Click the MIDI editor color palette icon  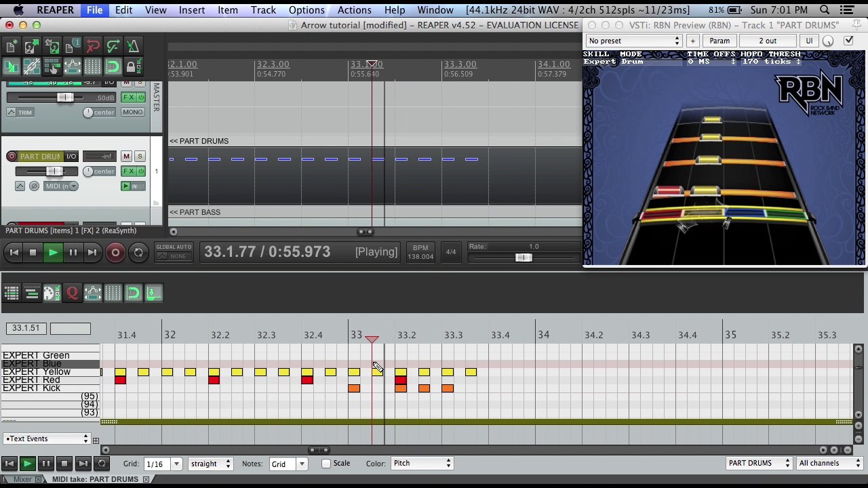(52, 293)
